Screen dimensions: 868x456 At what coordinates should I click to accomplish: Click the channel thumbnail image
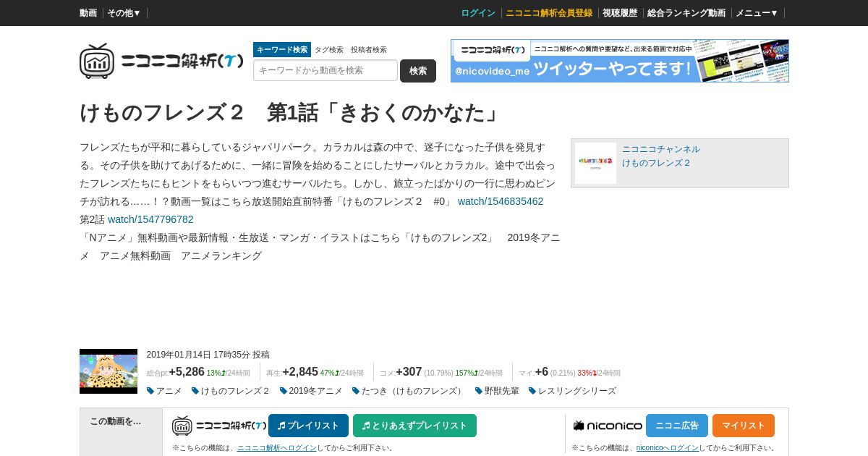[596, 163]
